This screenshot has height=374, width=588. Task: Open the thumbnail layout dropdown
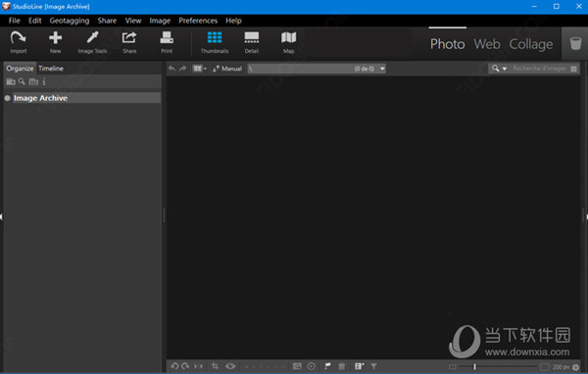coord(200,69)
